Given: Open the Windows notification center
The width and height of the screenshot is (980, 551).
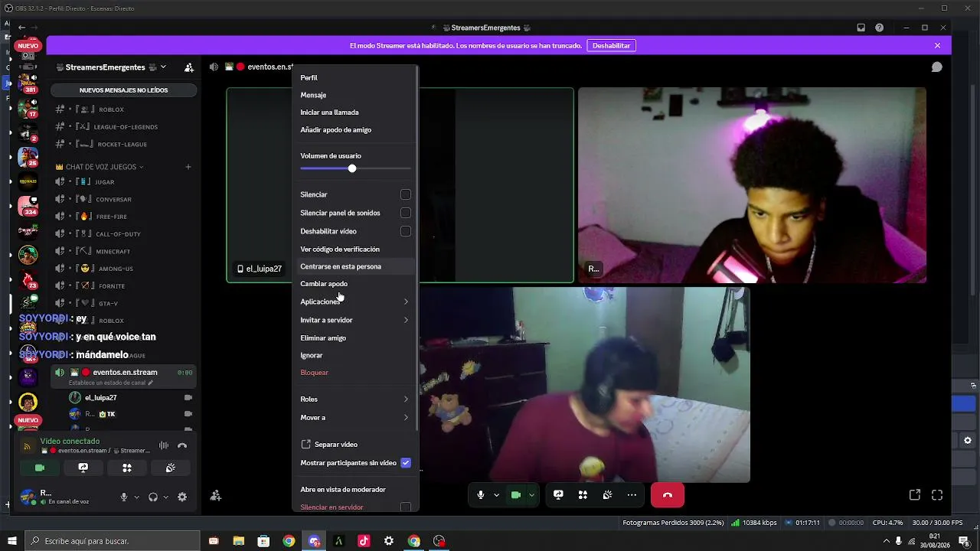Looking at the screenshot, I should [x=964, y=541].
